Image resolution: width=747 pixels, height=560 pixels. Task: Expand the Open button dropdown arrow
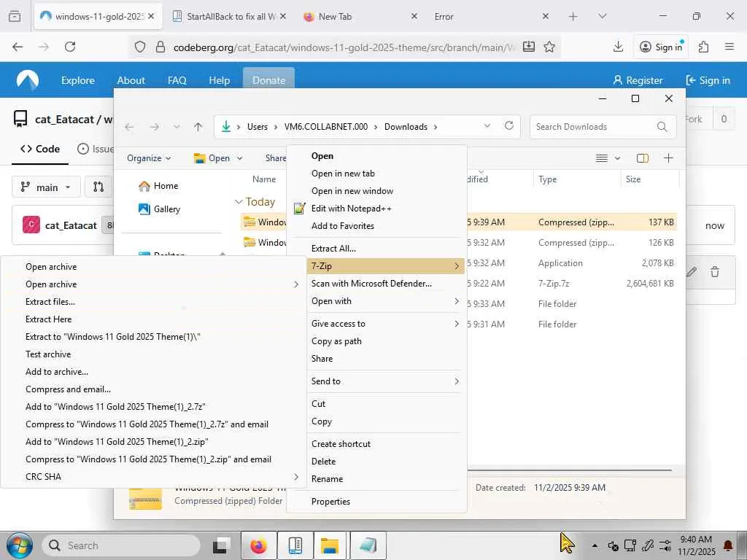click(x=239, y=158)
